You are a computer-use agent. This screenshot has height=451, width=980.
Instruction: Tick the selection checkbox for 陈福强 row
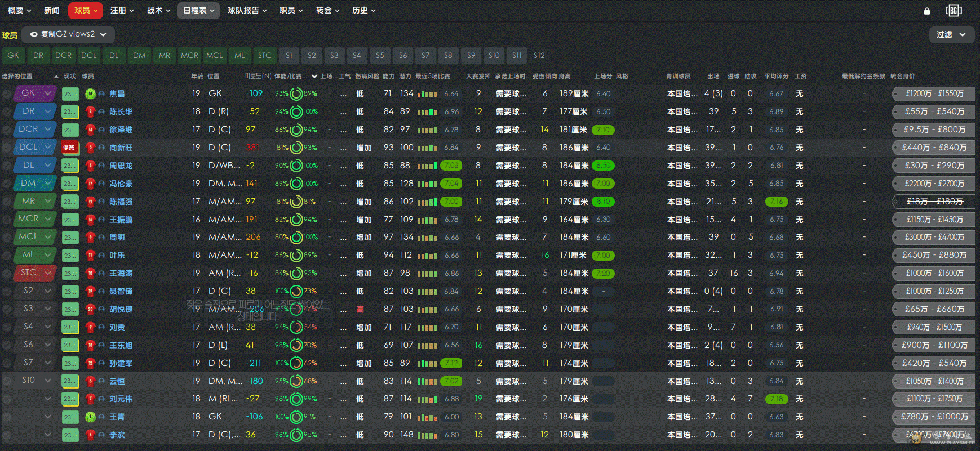pos(7,202)
